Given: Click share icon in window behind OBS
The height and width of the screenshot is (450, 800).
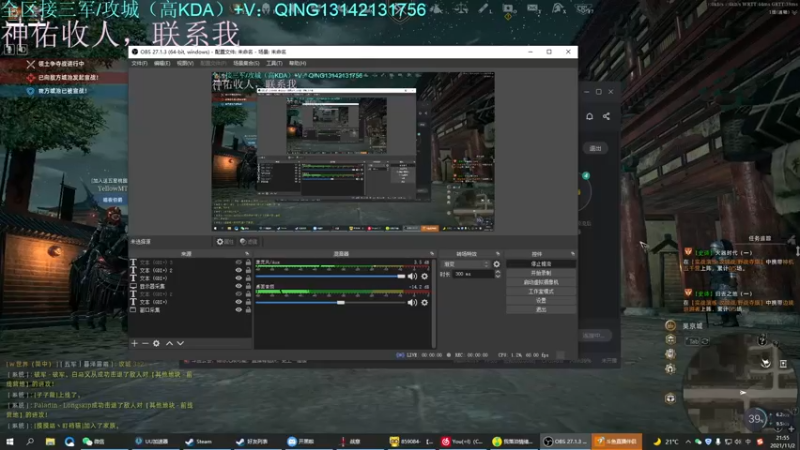Looking at the screenshot, I should pos(606,116).
